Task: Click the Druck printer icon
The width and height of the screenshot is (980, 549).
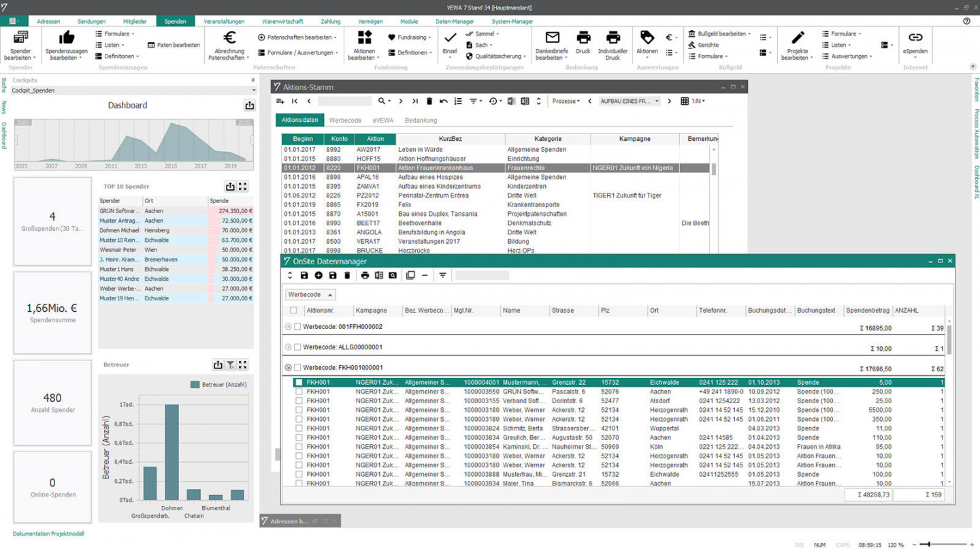Action: [583, 37]
